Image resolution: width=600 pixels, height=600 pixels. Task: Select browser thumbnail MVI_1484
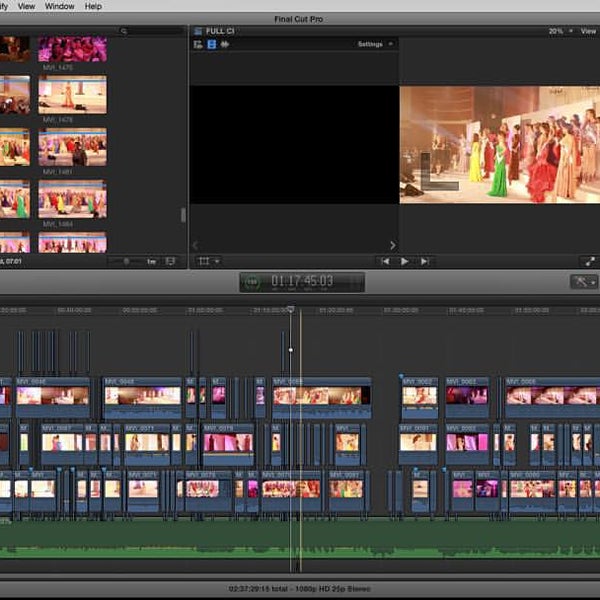coord(72,199)
